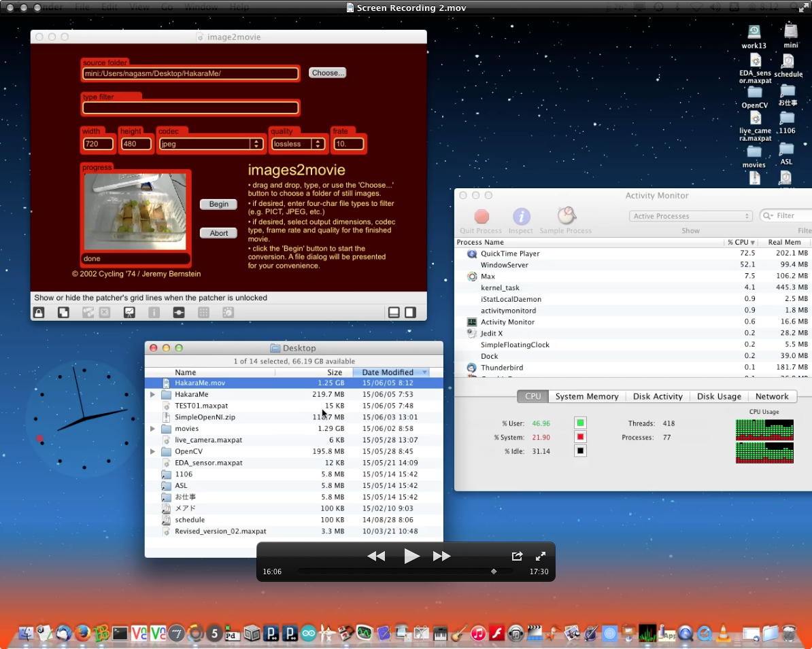The height and width of the screenshot is (649, 812).
Task: Click the QuickTime play button
Action: coord(411,556)
